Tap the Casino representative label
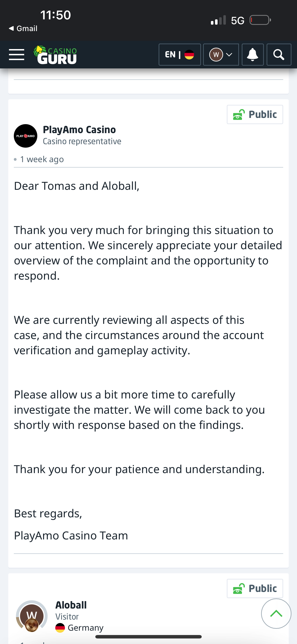 [82, 141]
